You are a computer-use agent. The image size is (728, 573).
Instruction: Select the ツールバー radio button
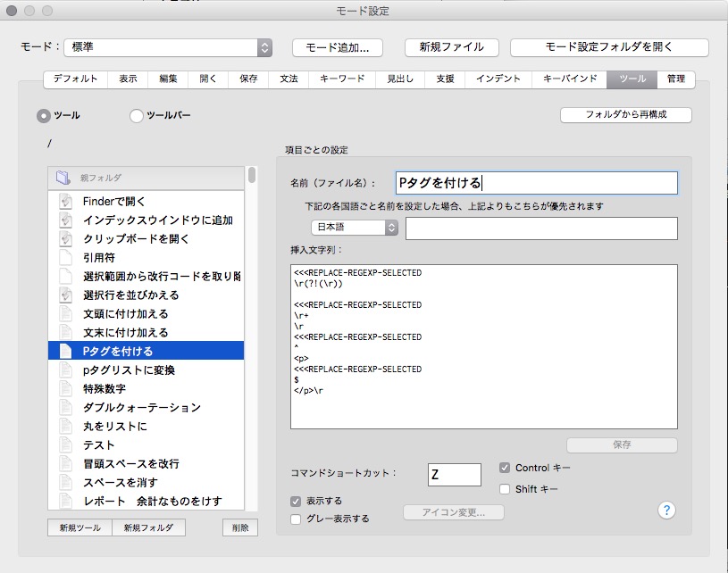pos(137,115)
